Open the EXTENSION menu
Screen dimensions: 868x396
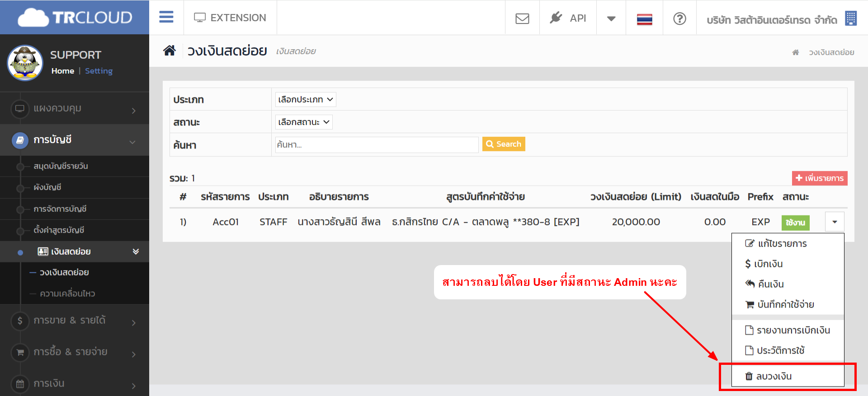(230, 18)
